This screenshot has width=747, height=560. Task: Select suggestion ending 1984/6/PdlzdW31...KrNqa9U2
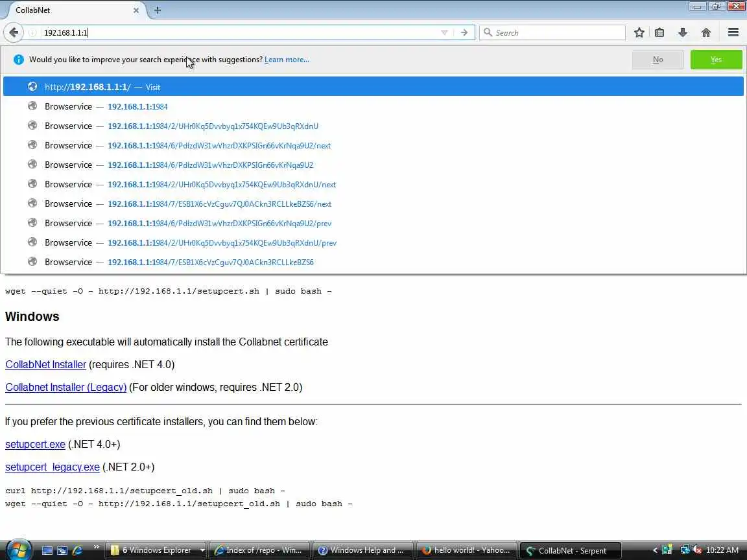click(x=373, y=165)
